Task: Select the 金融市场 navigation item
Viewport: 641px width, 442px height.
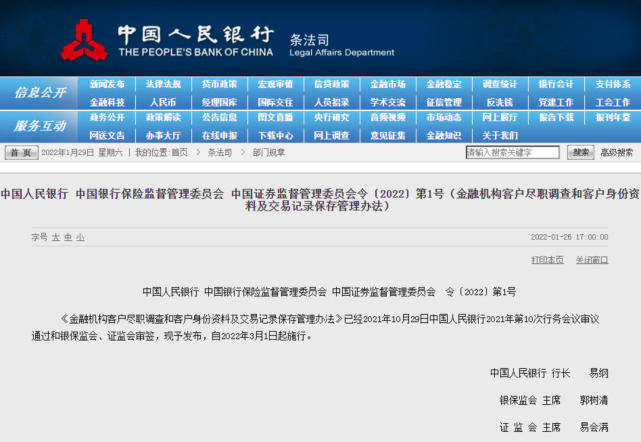Action: 388,84
